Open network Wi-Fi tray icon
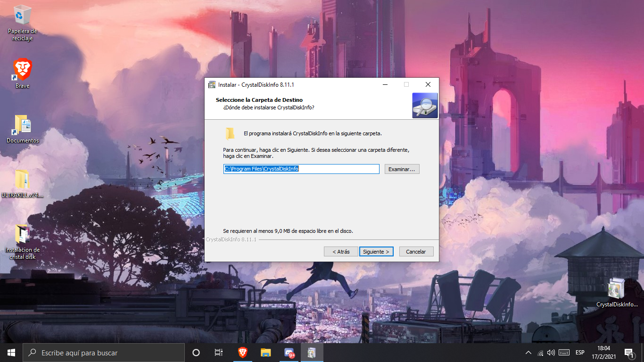The width and height of the screenshot is (644, 362). (x=540, y=353)
